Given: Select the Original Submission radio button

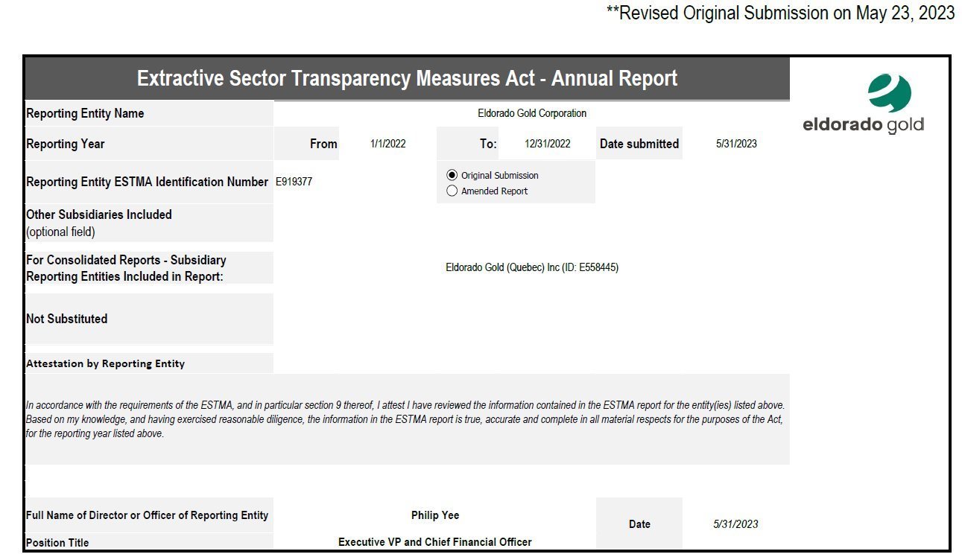Looking at the screenshot, I should pos(452,175).
